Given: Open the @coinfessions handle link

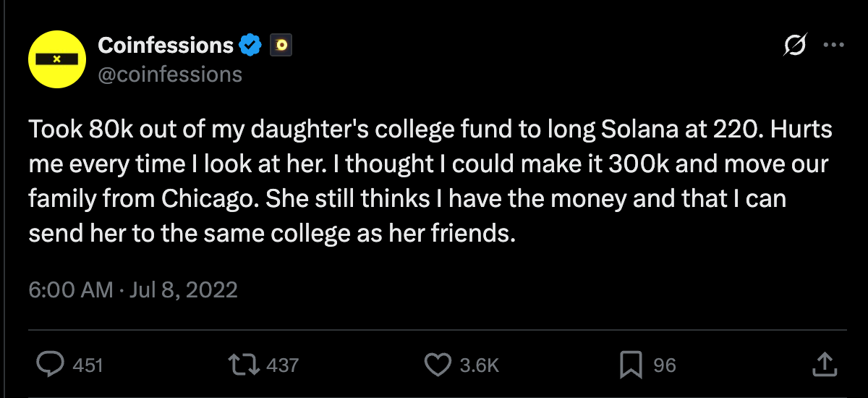Looking at the screenshot, I should [169, 75].
